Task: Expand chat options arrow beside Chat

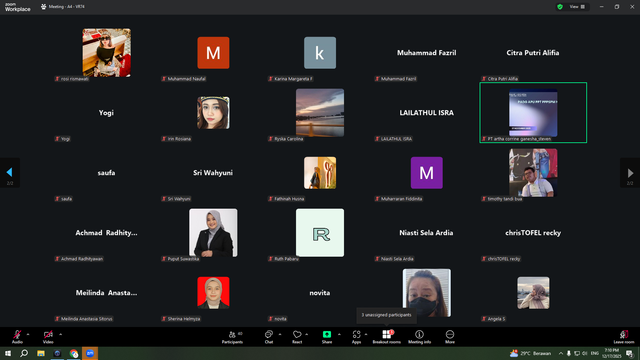Action: click(280, 335)
